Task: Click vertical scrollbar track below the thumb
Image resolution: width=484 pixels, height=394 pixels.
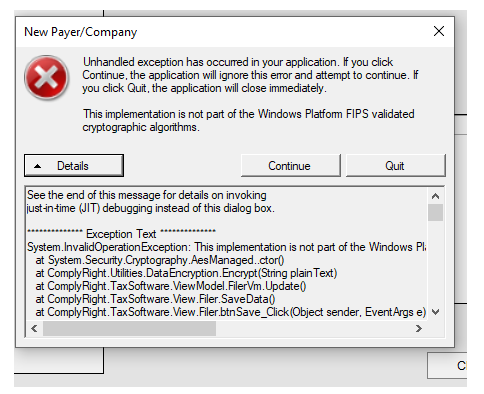Action: 435,263
